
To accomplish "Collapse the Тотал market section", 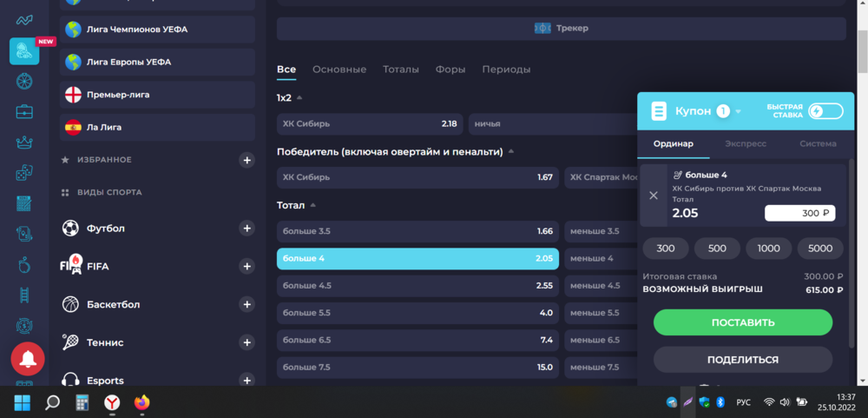I will (x=313, y=205).
